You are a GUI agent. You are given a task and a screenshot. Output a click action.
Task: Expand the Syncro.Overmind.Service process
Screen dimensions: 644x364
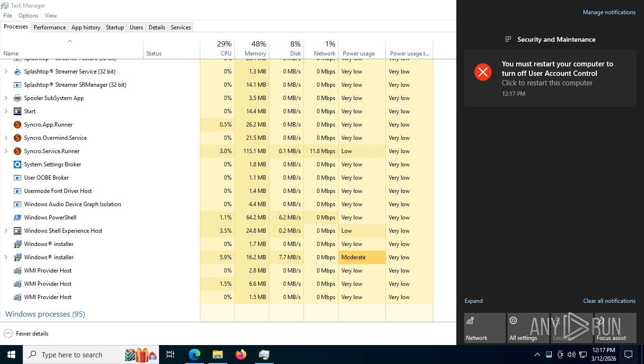(6, 138)
